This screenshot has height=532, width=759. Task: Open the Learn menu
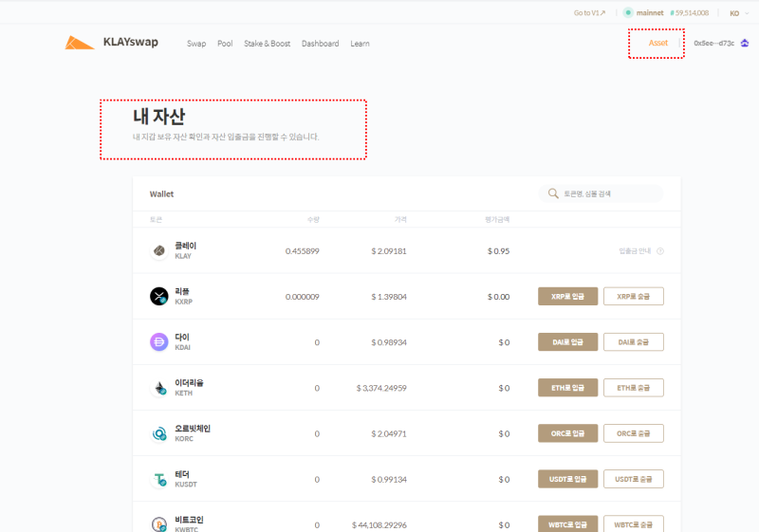pos(361,44)
